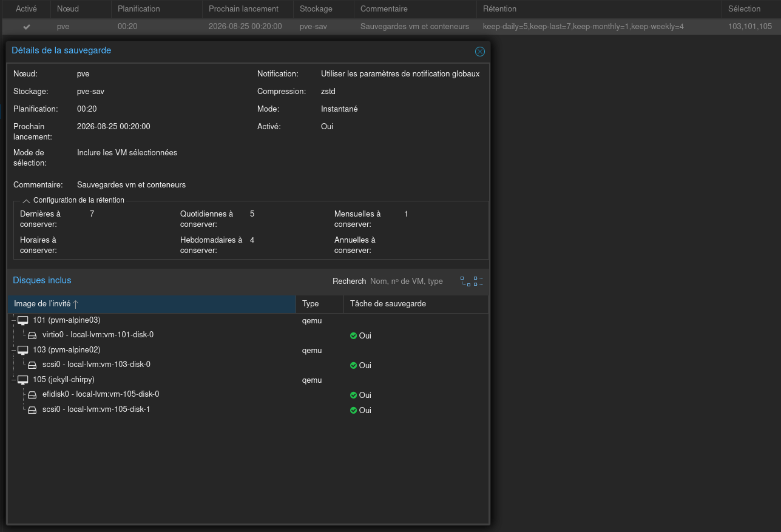Sort by the Nœud column header
The width and height of the screenshot is (781, 532).
click(x=81, y=9)
